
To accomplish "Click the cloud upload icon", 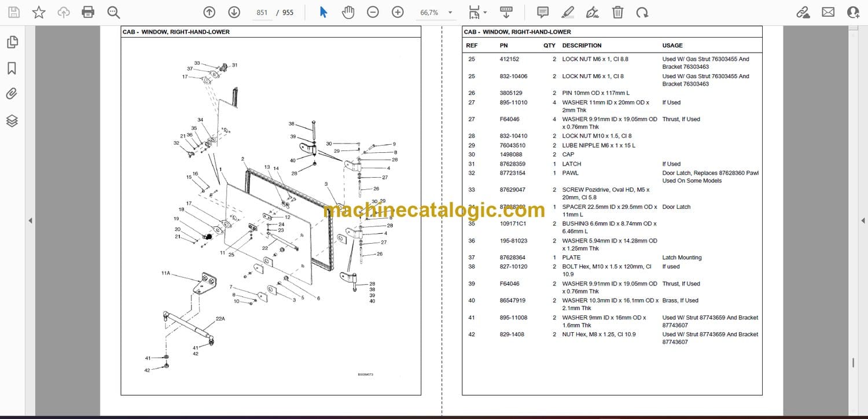I will coord(64,12).
